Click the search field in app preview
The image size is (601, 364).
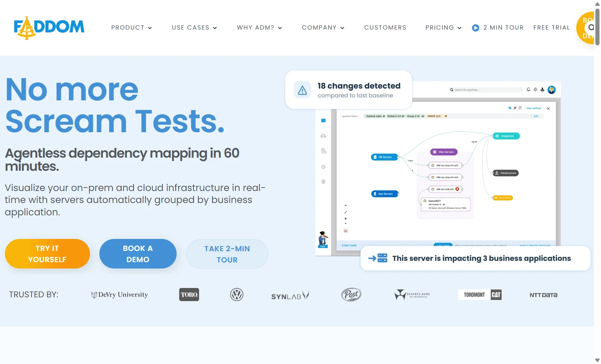point(486,90)
